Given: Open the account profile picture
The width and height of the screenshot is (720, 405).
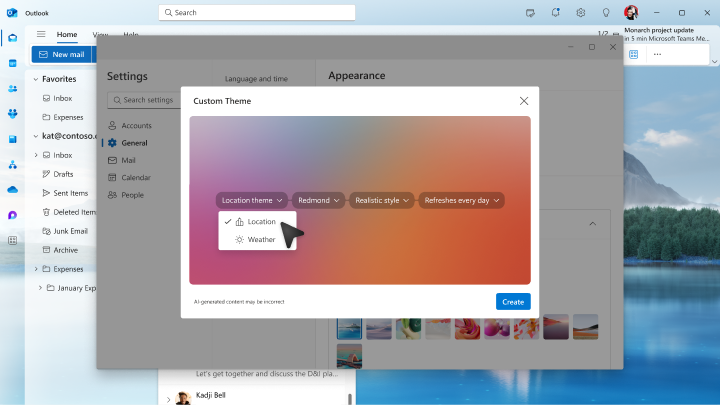Looking at the screenshot, I should coord(631,12).
